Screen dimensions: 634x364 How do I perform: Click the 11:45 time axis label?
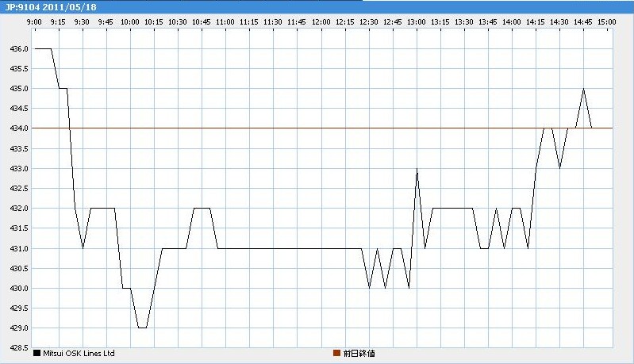tap(297, 22)
